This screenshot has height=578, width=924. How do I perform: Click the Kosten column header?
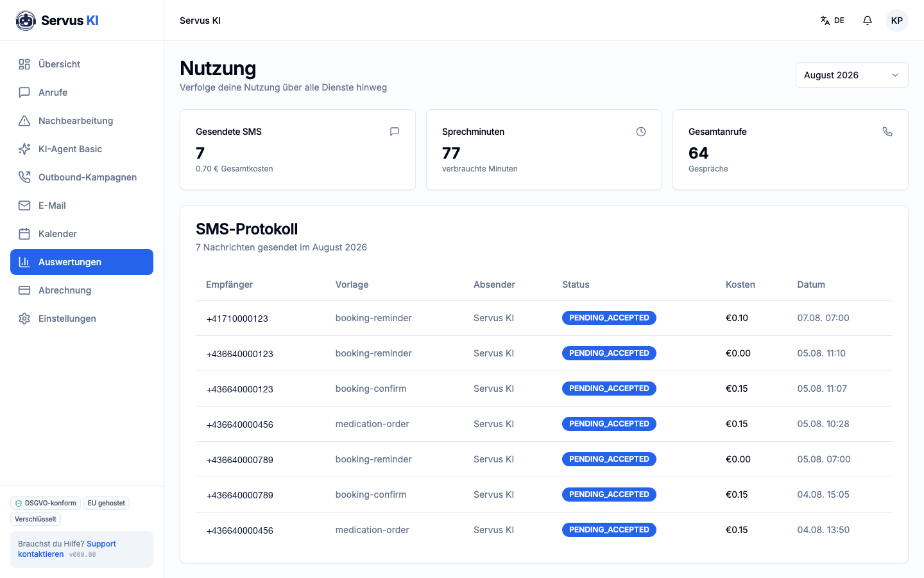pos(740,285)
